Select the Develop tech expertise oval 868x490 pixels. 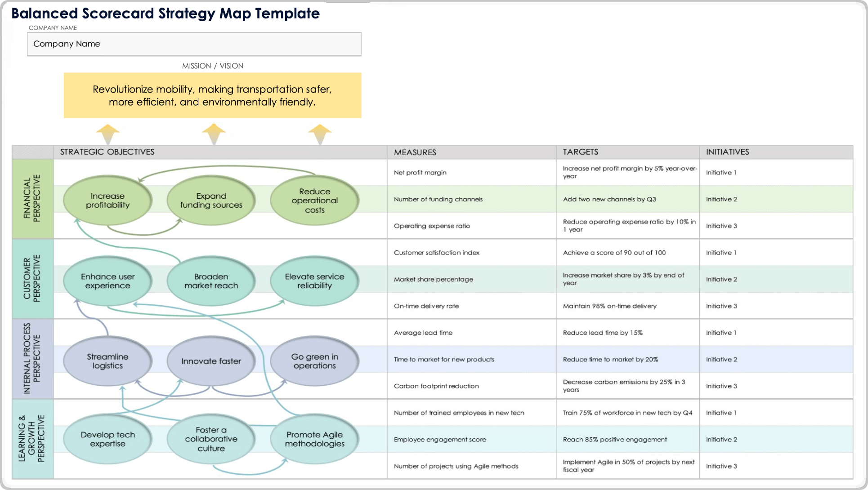tap(107, 439)
